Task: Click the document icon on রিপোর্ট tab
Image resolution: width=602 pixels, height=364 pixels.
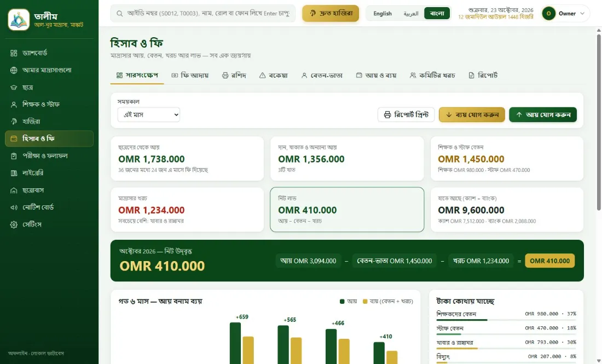Action: pyautogui.click(x=471, y=75)
